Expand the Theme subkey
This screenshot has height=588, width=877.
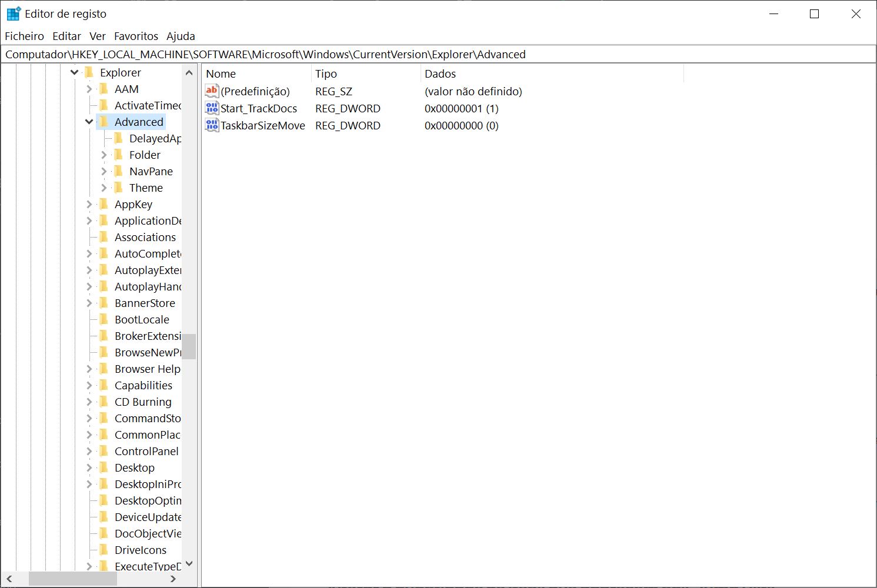coord(104,188)
